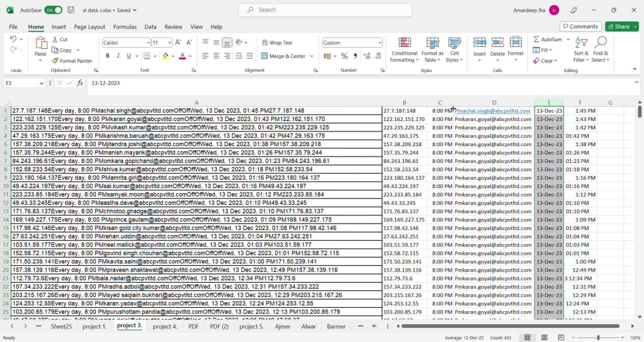This screenshot has height=342, width=644.
Task: Activate Format Painter
Action: tap(72, 61)
